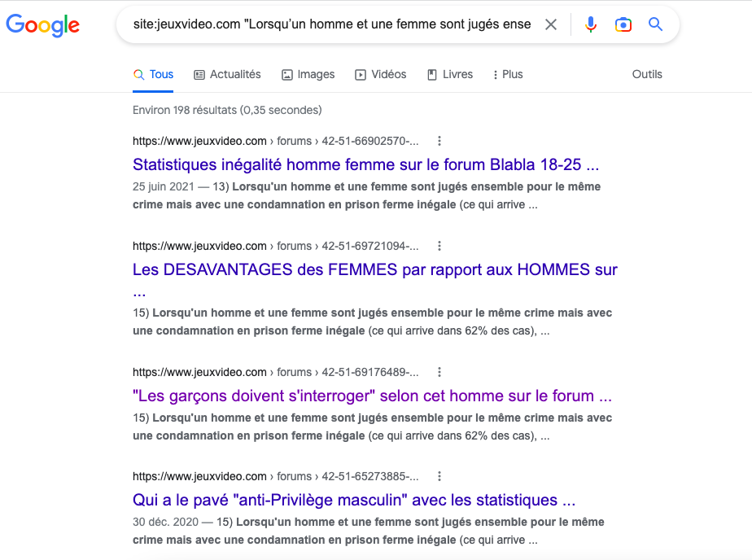The image size is (752, 560).
Task: Click inside the search query field
Action: click(332, 24)
